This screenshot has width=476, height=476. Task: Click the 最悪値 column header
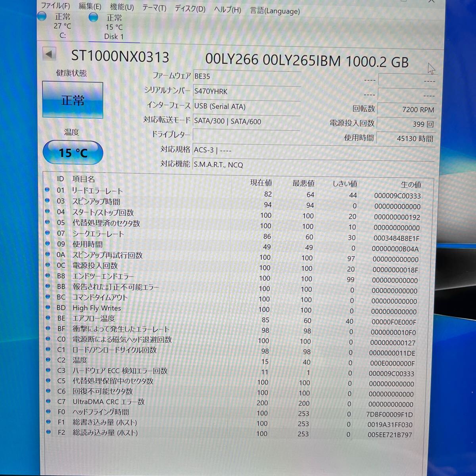[303, 183]
